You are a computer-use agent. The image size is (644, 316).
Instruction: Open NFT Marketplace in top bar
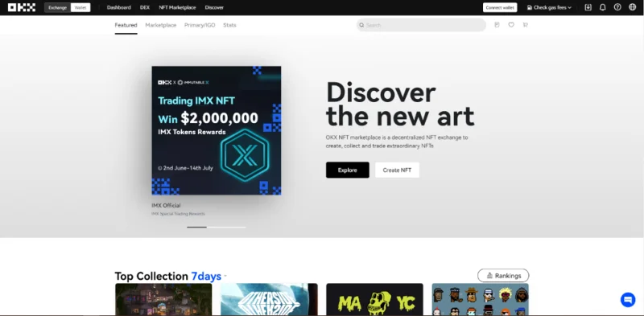click(x=177, y=7)
